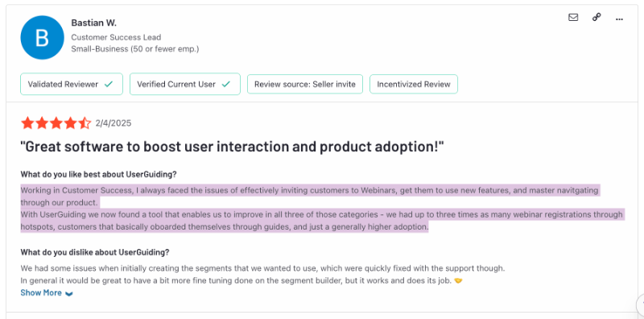Click "What do you like best about UserGuiding?" heading
Screen dimensions: 644x319
(98, 174)
